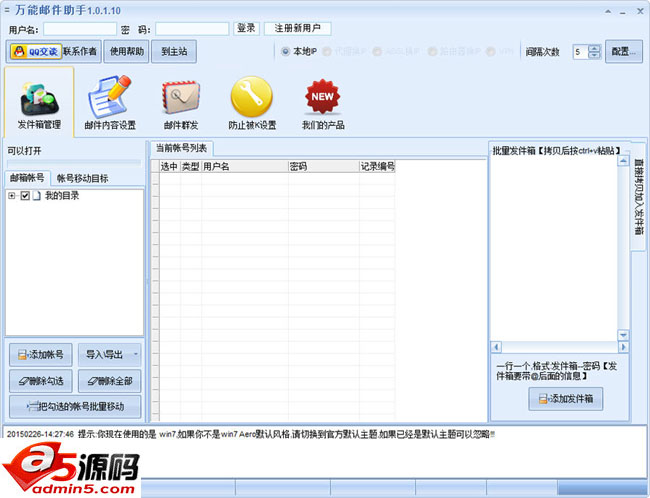Click the 到主站 button
Viewport: 650px width, 498px height.
[x=174, y=51]
